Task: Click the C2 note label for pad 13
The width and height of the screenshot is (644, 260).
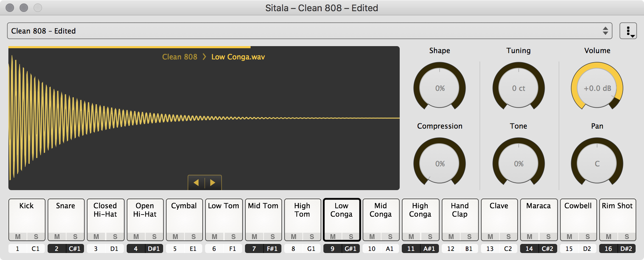Action: (508, 249)
